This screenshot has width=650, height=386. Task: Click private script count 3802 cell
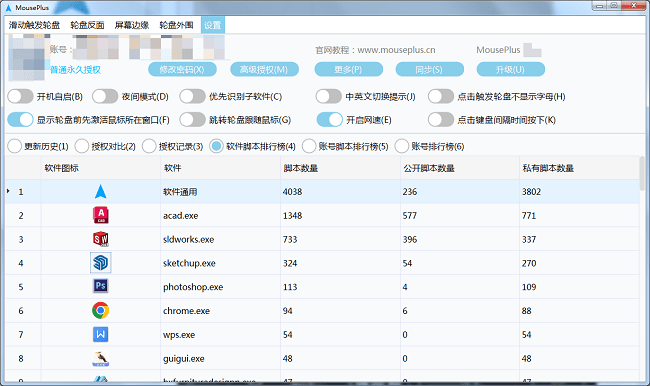(x=579, y=192)
